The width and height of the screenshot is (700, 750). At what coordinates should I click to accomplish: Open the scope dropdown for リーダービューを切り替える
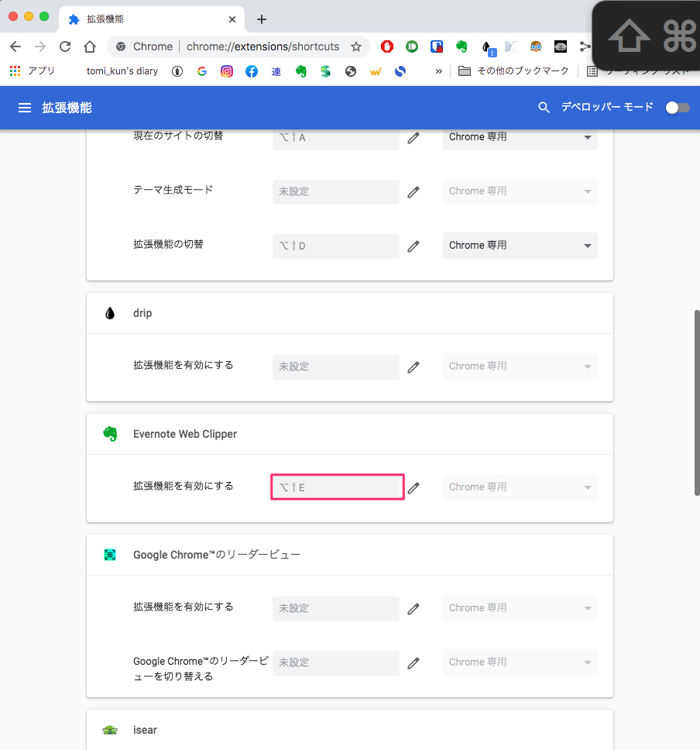pyautogui.click(x=520, y=662)
